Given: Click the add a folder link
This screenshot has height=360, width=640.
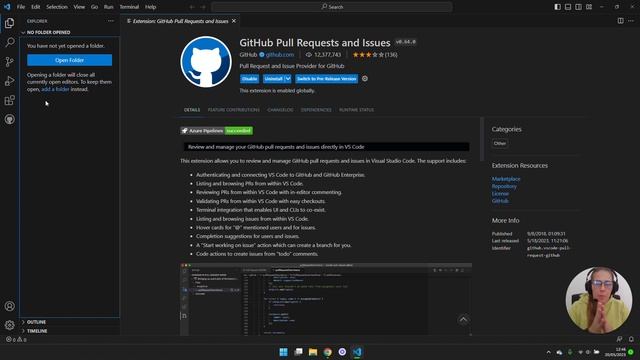Looking at the screenshot, I should click(x=56, y=89).
